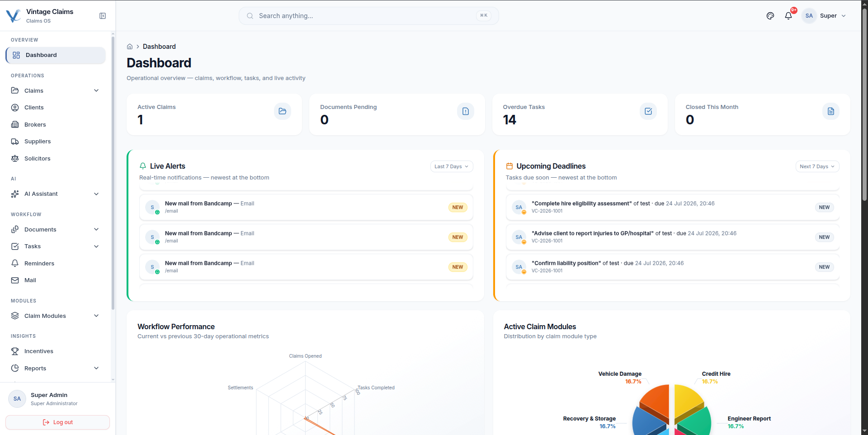
Task: Click the Documents Pending alert icon
Action: tap(466, 111)
